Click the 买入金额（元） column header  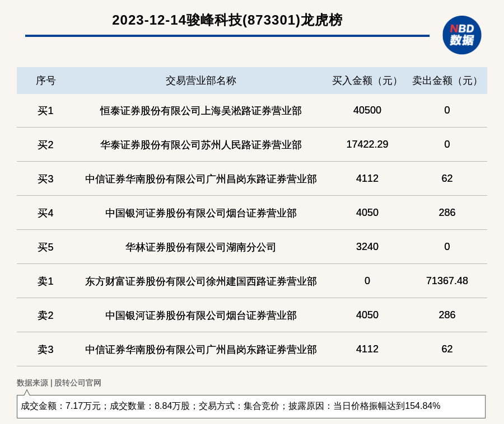[x=367, y=81]
